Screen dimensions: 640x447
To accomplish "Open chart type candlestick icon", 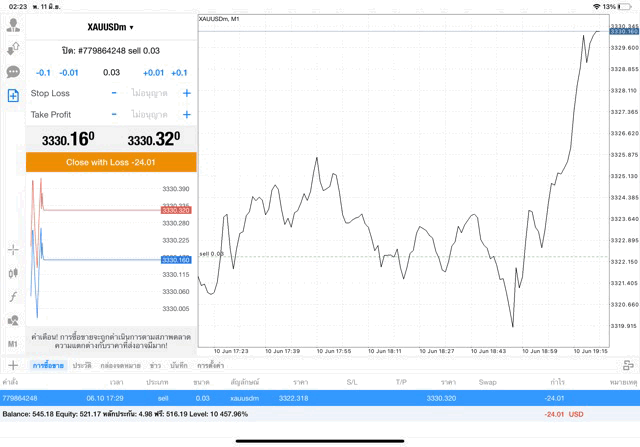I will pyautogui.click(x=13, y=273).
